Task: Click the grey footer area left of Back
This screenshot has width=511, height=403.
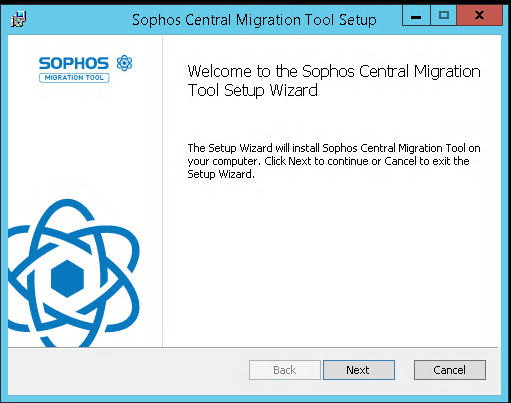Action: [x=128, y=370]
